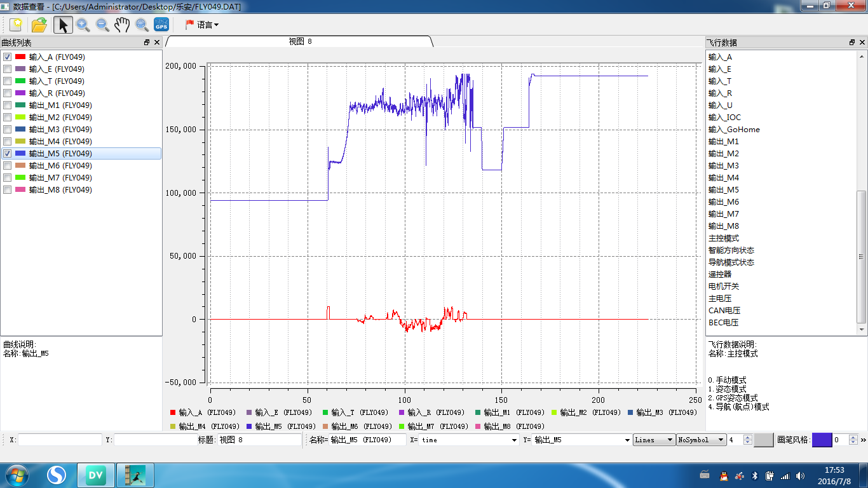Click the blue 画笔风格 color swatch
Screen dimensions: 868x488
pos(822,440)
